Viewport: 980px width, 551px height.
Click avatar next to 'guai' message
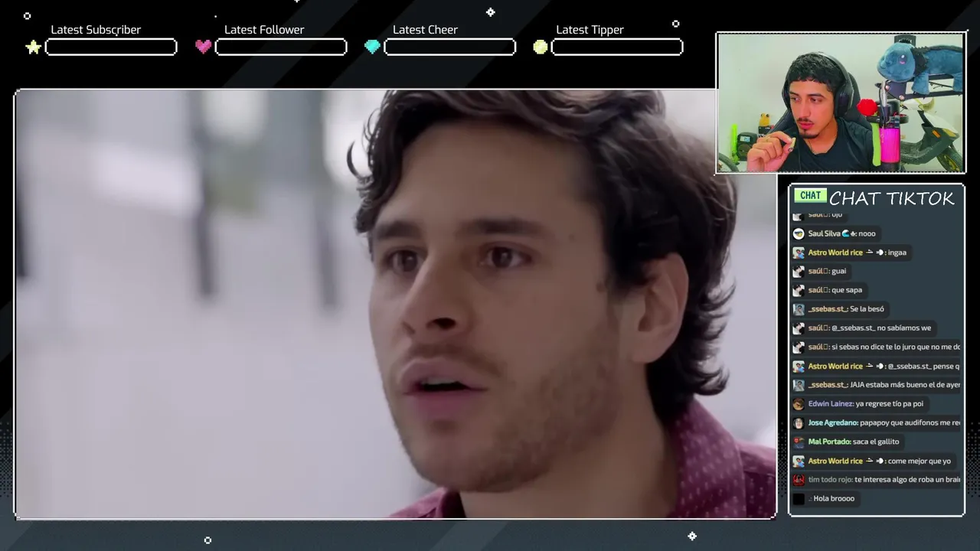(799, 271)
